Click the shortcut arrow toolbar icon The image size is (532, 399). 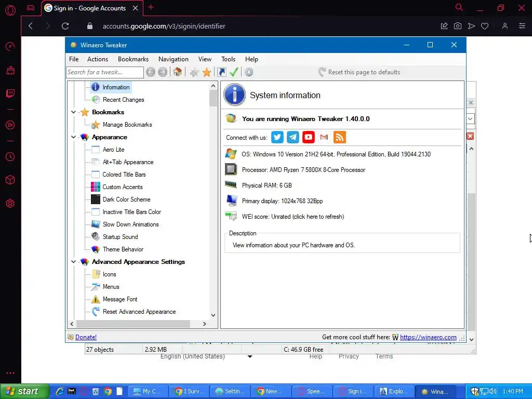click(x=221, y=72)
